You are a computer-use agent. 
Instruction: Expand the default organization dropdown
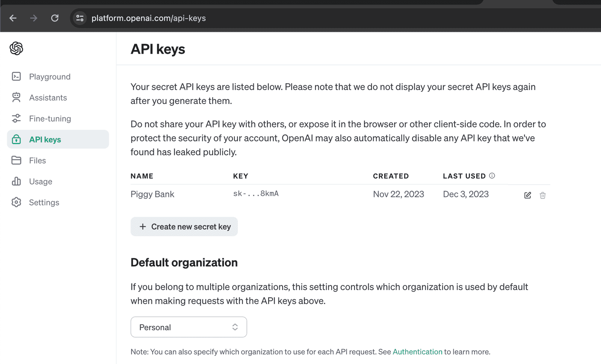point(235,327)
